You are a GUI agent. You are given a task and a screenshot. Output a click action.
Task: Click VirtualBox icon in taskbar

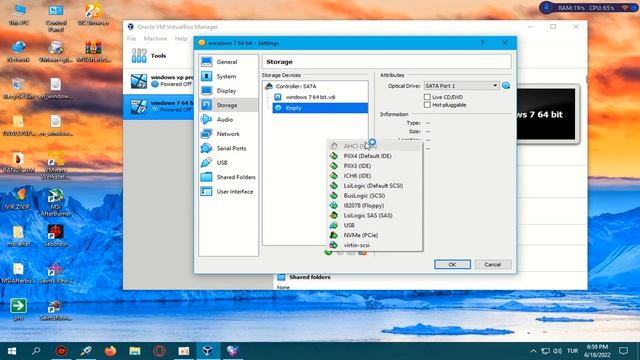point(207,351)
